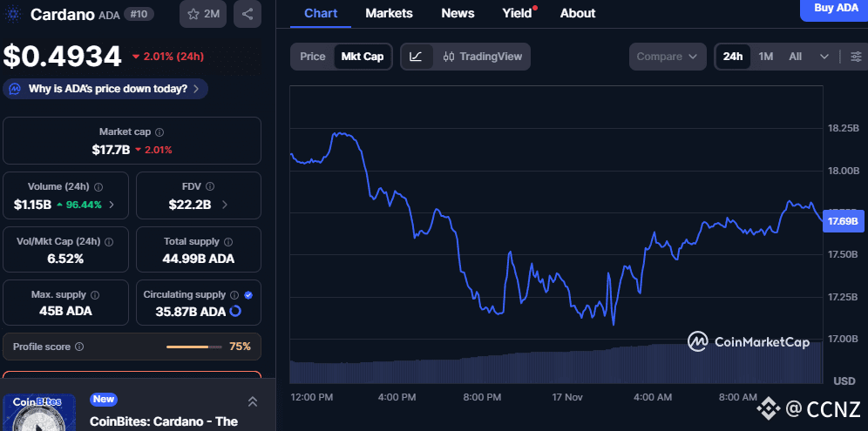Open the Yield tab
The width and height of the screenshot is (868, 431).
click(x=517, y=13)
